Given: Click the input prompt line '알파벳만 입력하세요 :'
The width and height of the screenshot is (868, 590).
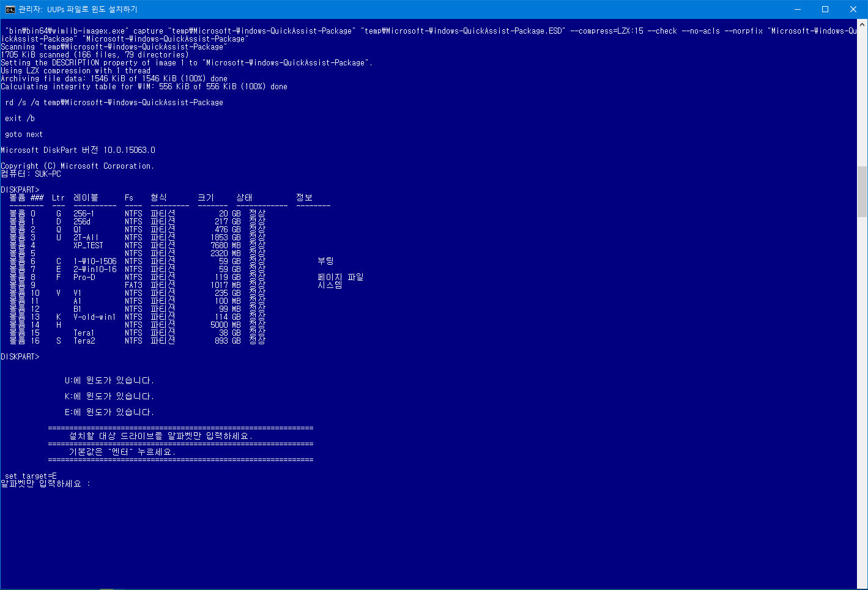Looking at the screenshot, I should 45,484.
